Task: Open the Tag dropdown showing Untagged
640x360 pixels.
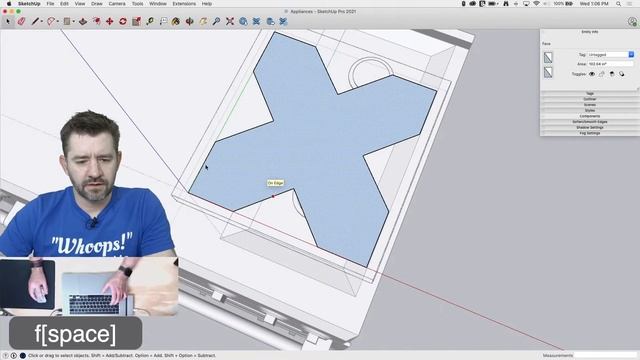Action: pos(611,55)
